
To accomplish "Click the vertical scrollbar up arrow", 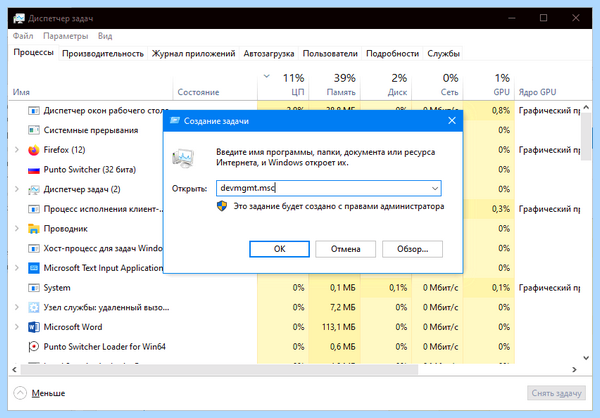I will (586, 108).
